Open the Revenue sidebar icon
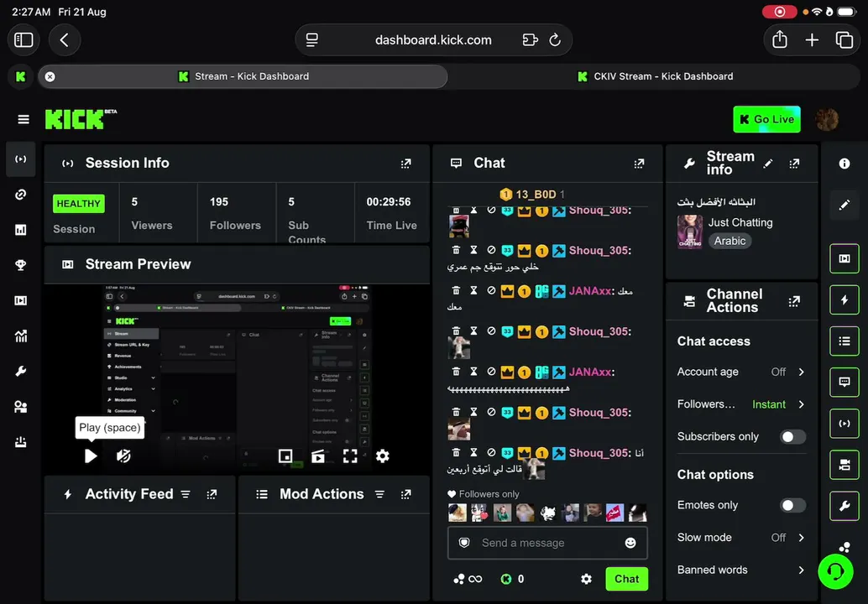This screenshot has width=868, height=604. [20, 230]
